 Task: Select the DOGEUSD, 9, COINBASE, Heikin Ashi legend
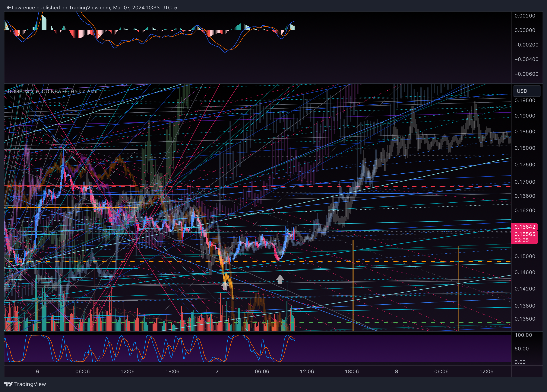click(x=52, y=91)
